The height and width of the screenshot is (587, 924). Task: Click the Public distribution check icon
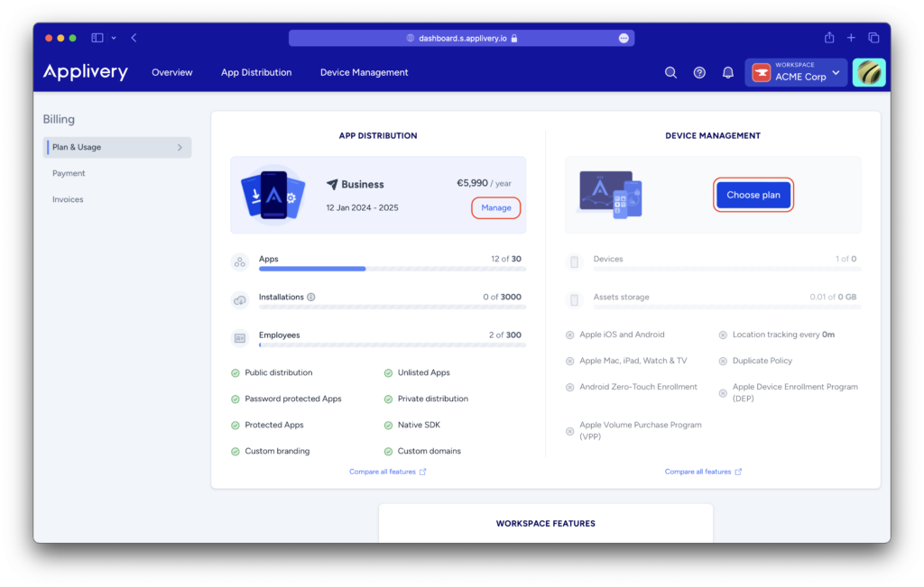click(236, 372)
